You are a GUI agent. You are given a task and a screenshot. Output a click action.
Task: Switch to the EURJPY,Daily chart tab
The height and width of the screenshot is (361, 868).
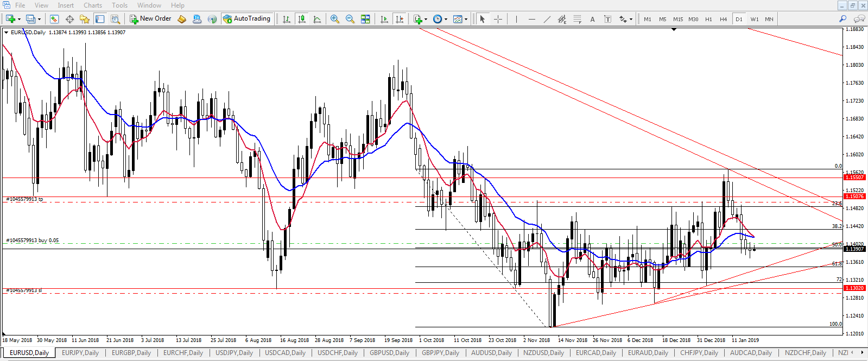(x=80, y=353)
